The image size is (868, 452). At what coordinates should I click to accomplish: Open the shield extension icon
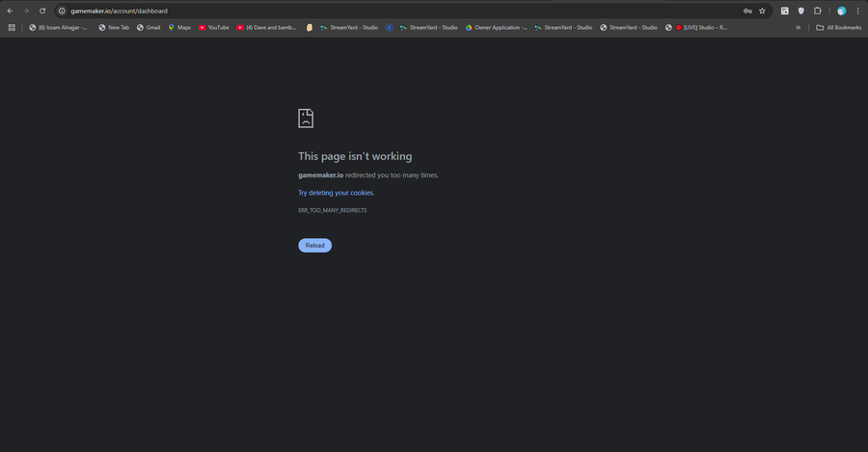[x=801, y=11]
